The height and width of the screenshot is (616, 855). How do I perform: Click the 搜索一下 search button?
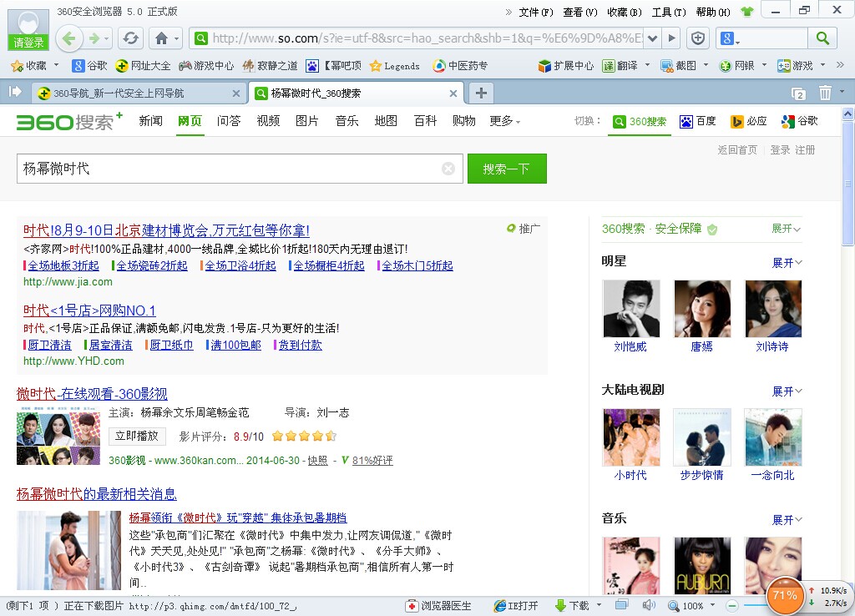tap(507, 169)
